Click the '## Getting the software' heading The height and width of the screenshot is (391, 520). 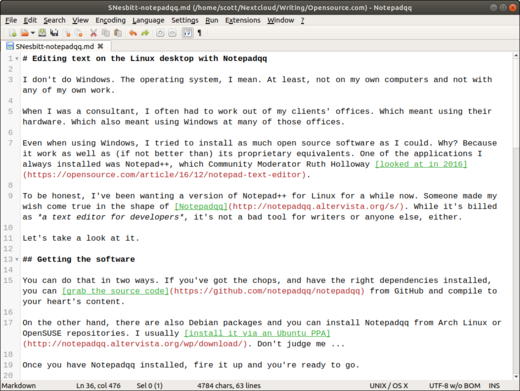pyautogui.click(x=79, y=259)
